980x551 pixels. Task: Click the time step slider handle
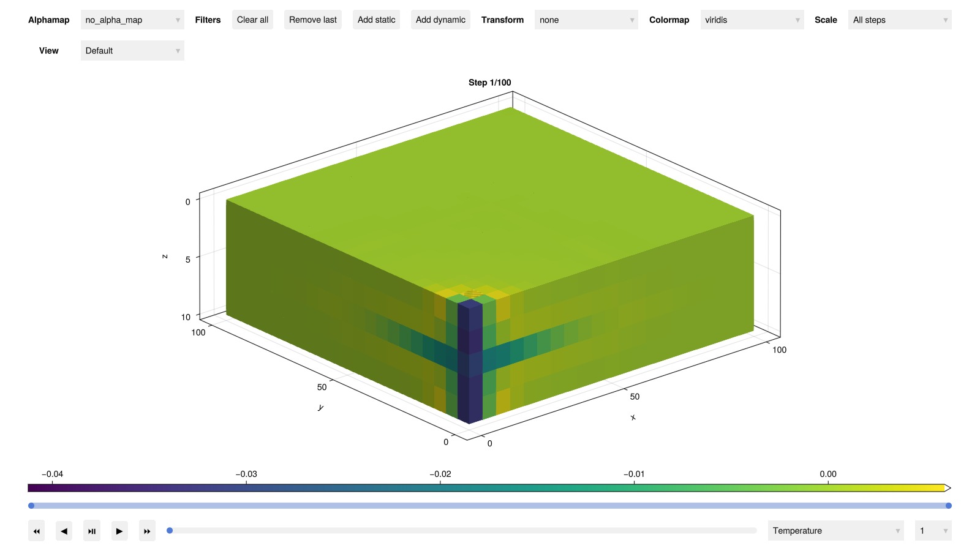click(x=170, y=531)
